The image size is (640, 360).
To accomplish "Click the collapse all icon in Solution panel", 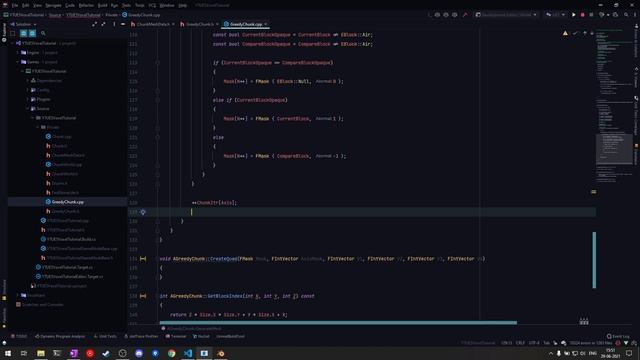I will pos(104,24).
